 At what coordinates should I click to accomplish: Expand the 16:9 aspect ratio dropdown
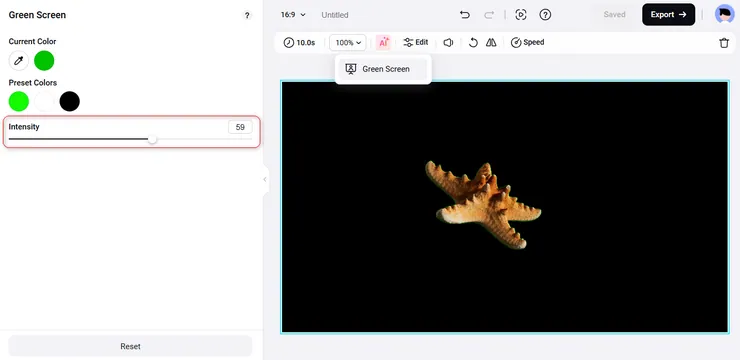pyautogui.click(x=293, y=15)
